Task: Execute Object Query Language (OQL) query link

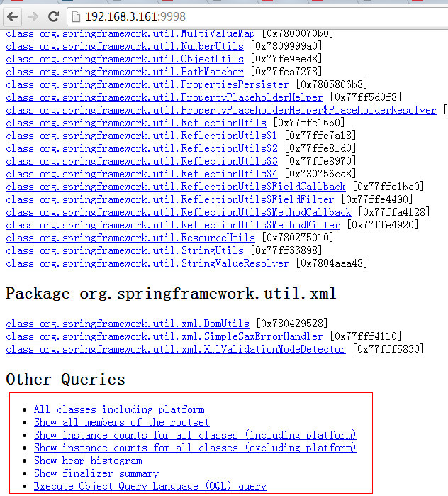Action: [150, 486]
